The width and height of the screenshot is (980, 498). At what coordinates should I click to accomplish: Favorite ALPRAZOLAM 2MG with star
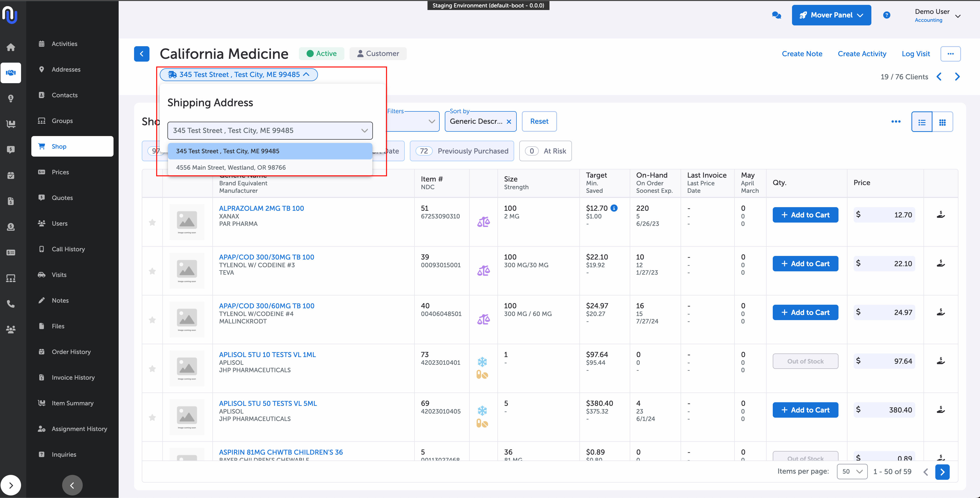pyautogui.click(x=152, y=222)
